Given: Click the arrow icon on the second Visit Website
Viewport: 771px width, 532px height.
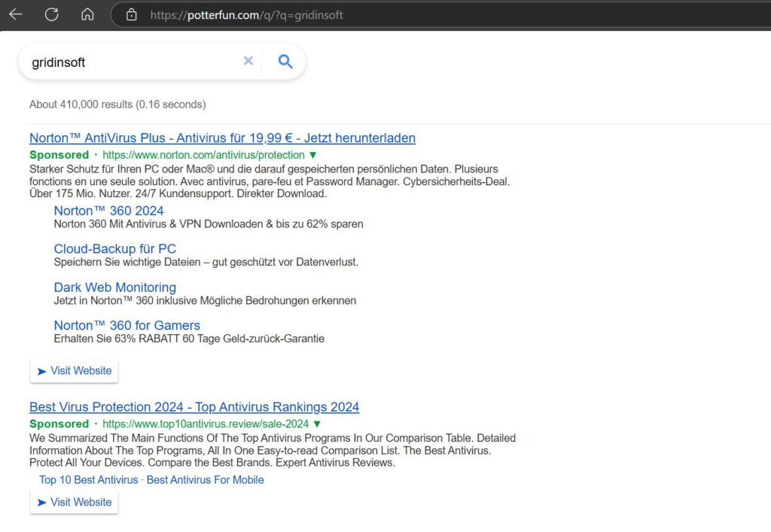Looking at the screenshot, I should [x=42, y=502].
